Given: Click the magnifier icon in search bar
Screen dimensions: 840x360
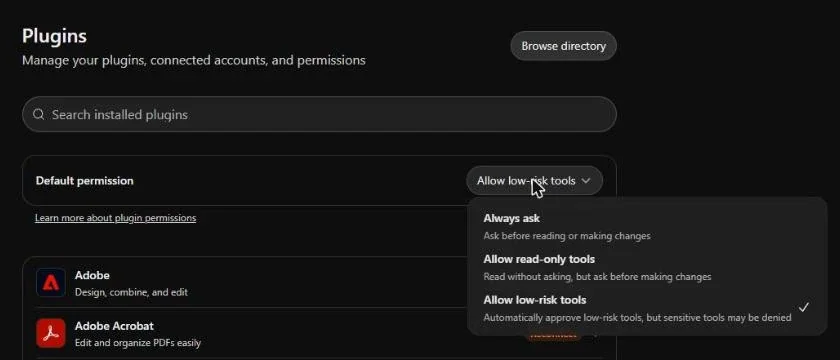Looking at the screenshot, I should (38, 114).
